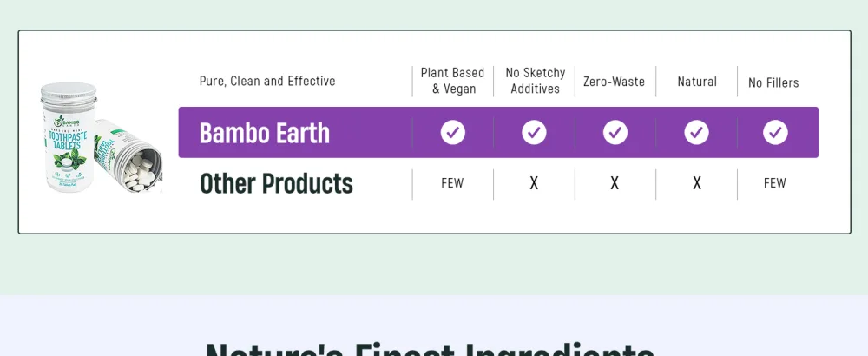868x356 pixels.
Task: Click the No Sketchy Additives column header
Action: (536, 81)
